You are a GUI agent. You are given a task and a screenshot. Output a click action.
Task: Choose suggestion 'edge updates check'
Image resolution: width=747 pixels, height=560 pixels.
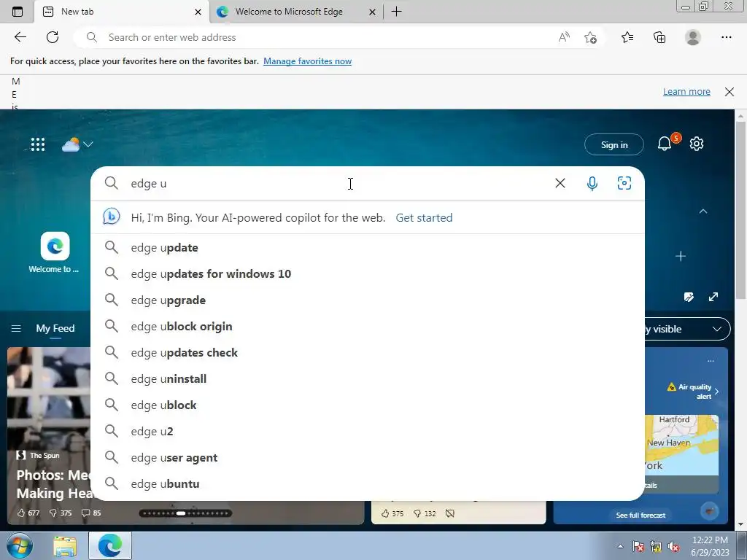tap(368, 352)
